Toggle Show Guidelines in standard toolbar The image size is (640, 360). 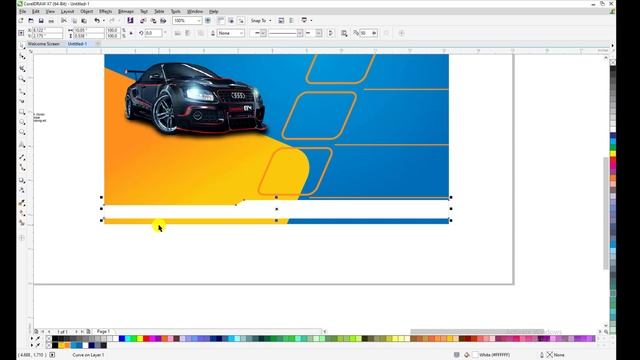(241, 20)
